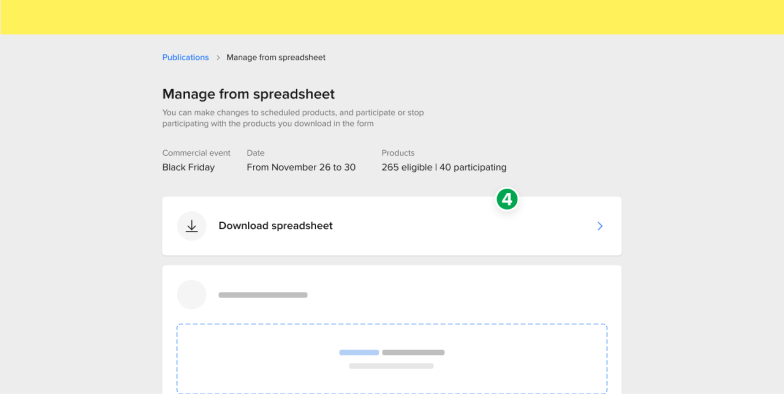
Task: Open the Publications breadcrumb link
Action: click(x=186, y=58)
